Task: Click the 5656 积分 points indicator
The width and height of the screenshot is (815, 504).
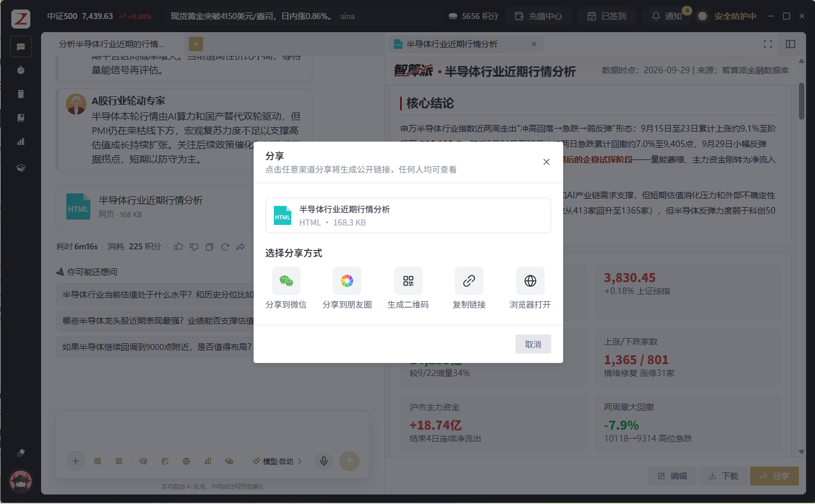Action: coord(473,16)
